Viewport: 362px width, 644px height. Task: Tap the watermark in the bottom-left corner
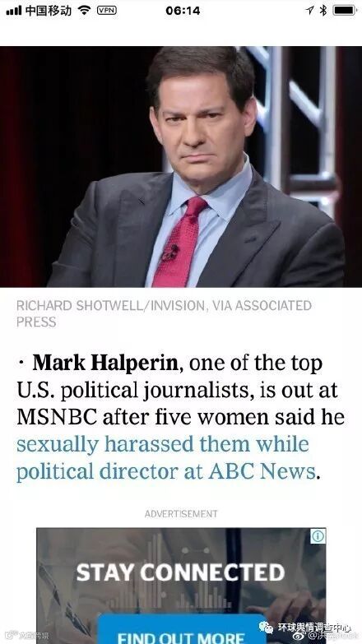point(26,636)
